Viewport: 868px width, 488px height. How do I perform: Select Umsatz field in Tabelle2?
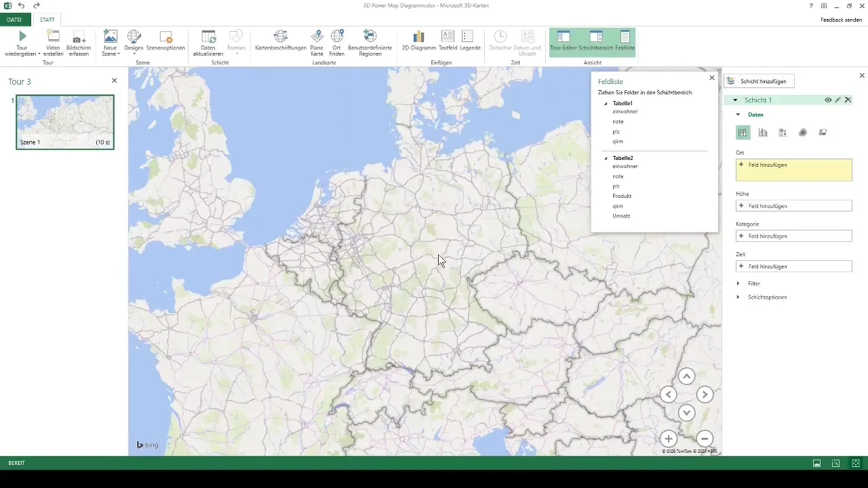pos(621,216)
